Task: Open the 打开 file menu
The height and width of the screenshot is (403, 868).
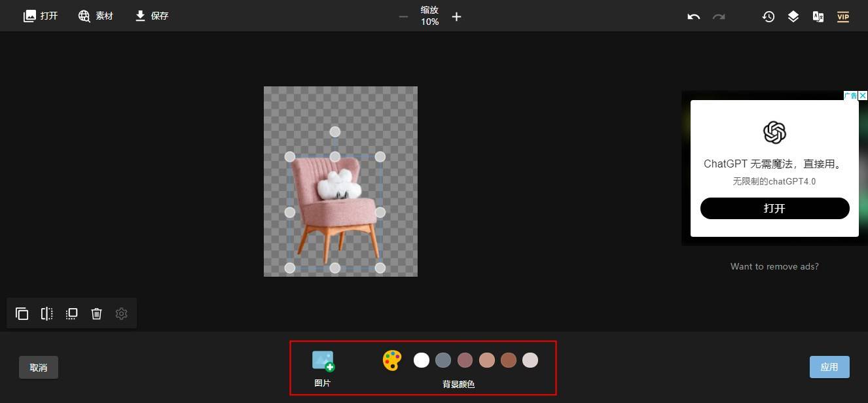Action: click(x=41, y=16)
